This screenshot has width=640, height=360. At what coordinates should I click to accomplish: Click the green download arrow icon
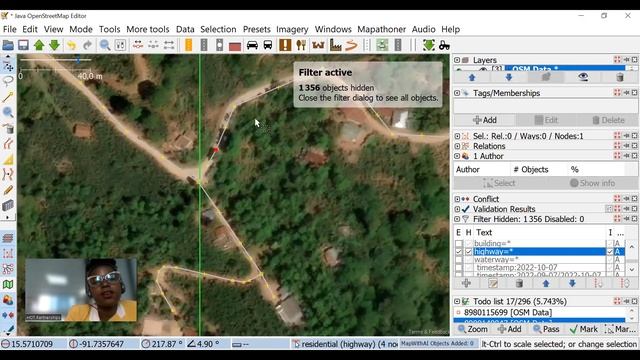point(54,45)
